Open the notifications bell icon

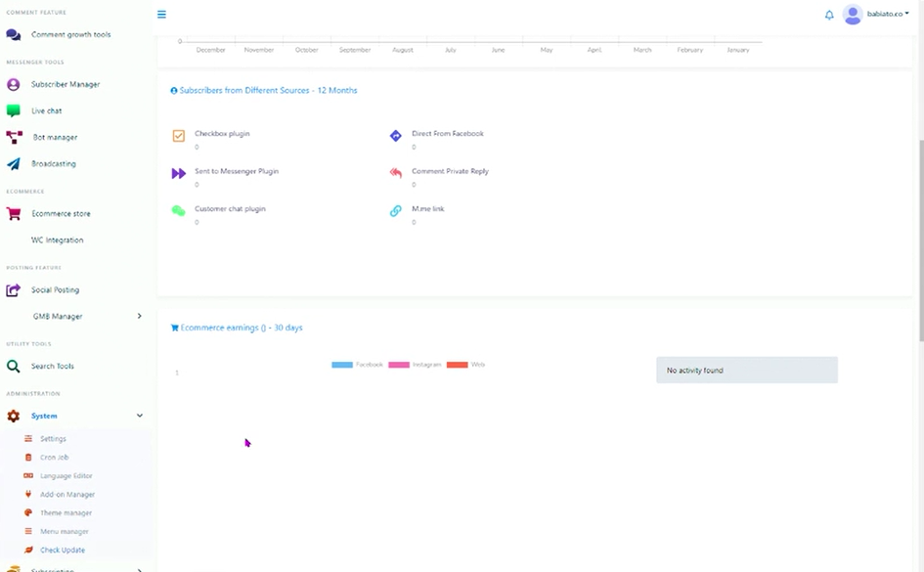click(x=829, y=15)
